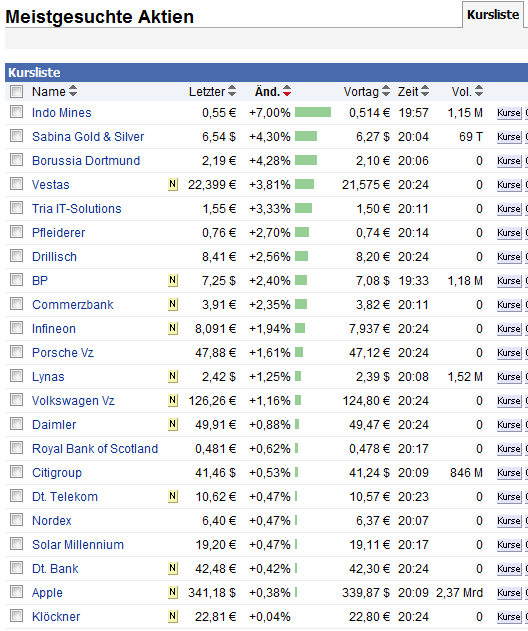This screenshot has width=528, height=631.
Task: Click the Kurse button for BP
Action: point(509,280)
